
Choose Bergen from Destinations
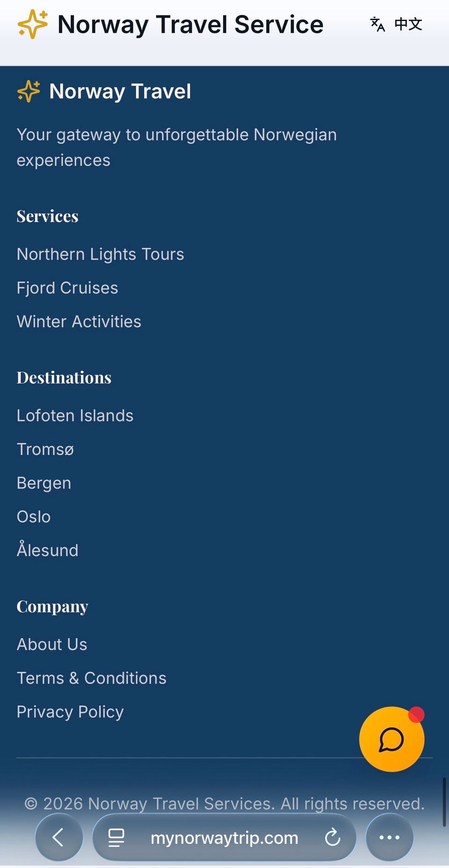[44, 483]
